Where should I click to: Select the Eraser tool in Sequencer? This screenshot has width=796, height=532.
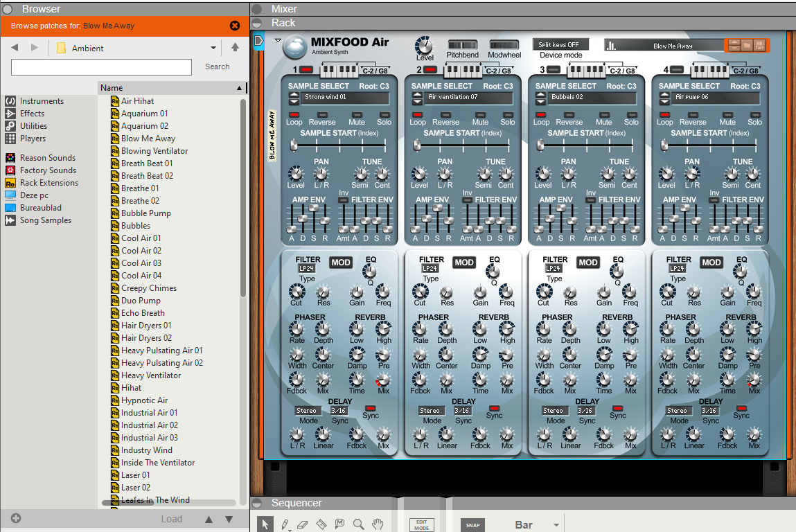pyautogui.click(x=303, y=524)
